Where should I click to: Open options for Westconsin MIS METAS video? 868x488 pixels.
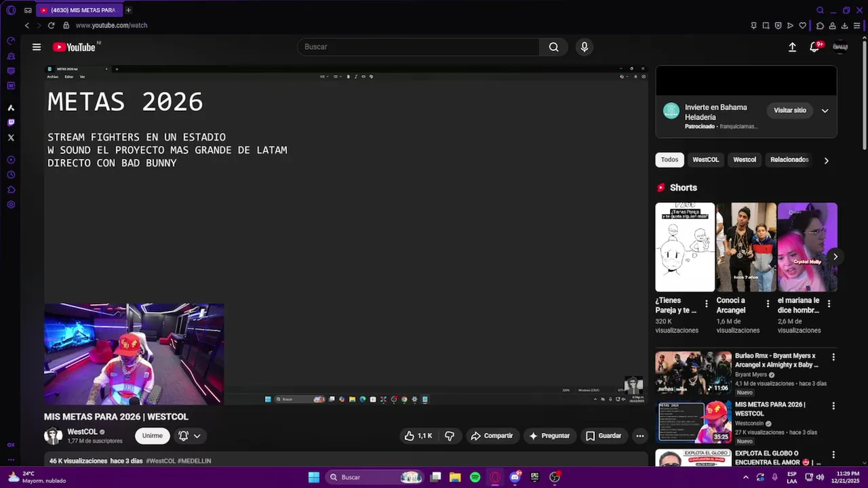(833, 406)
